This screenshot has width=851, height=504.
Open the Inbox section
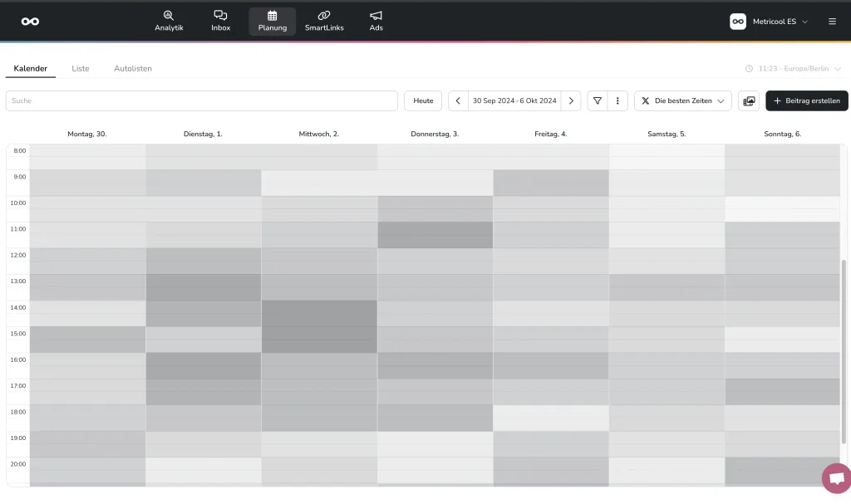(220, 21)
